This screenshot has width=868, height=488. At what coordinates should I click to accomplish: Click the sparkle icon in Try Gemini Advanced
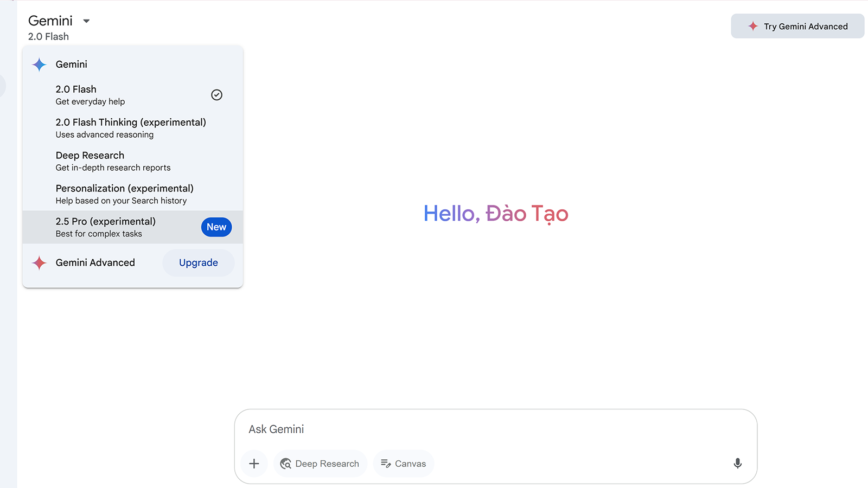coord(753,26)
